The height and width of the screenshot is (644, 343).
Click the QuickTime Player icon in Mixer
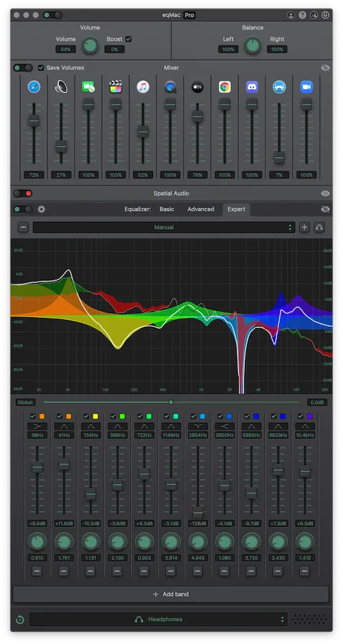pos(170,86)
